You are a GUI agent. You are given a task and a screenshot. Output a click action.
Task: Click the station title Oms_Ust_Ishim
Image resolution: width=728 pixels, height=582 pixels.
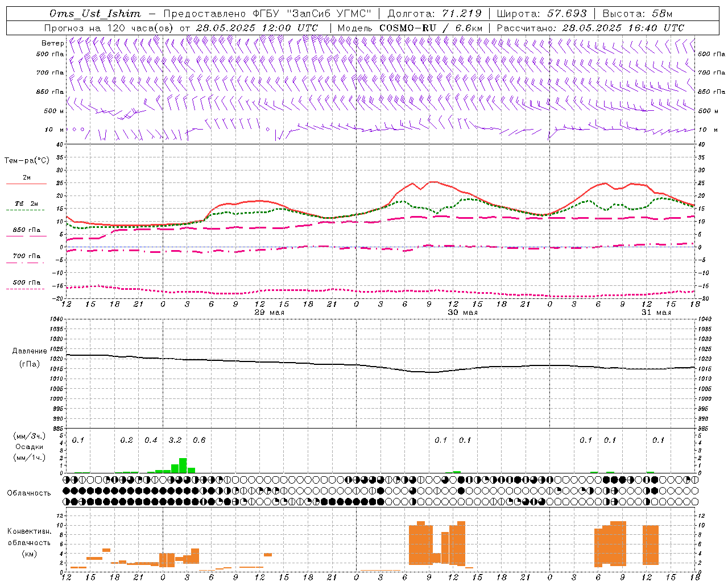click(95, 14)
